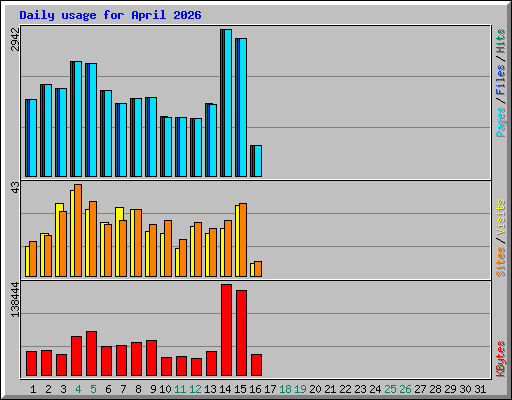Select day 22 on the x-axis

(345, 389)
